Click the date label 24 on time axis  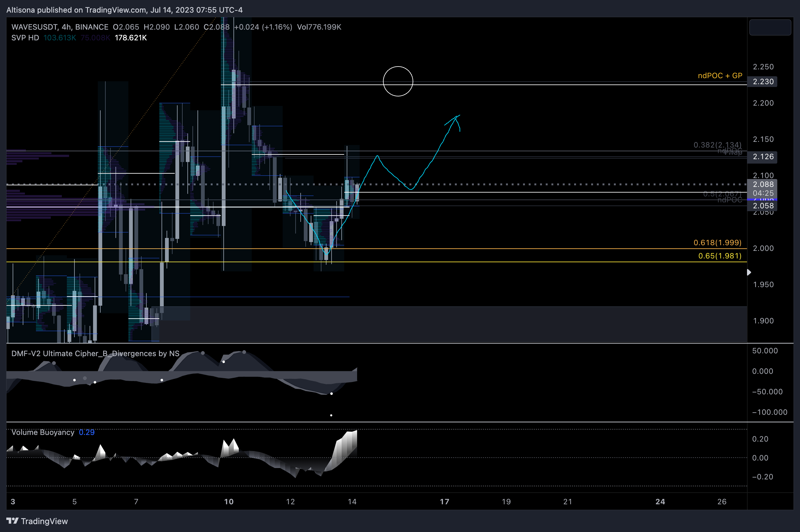(660, 501)
